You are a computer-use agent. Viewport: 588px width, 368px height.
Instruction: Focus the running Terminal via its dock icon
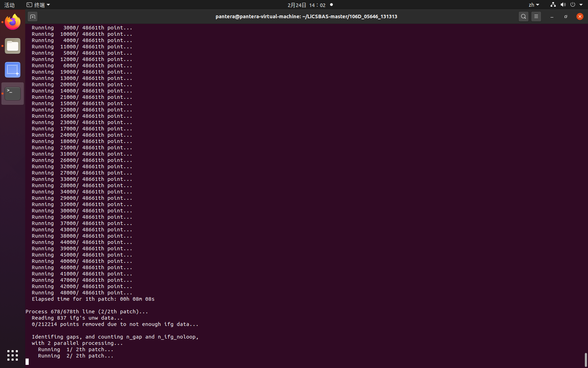[x=12, y=93]
